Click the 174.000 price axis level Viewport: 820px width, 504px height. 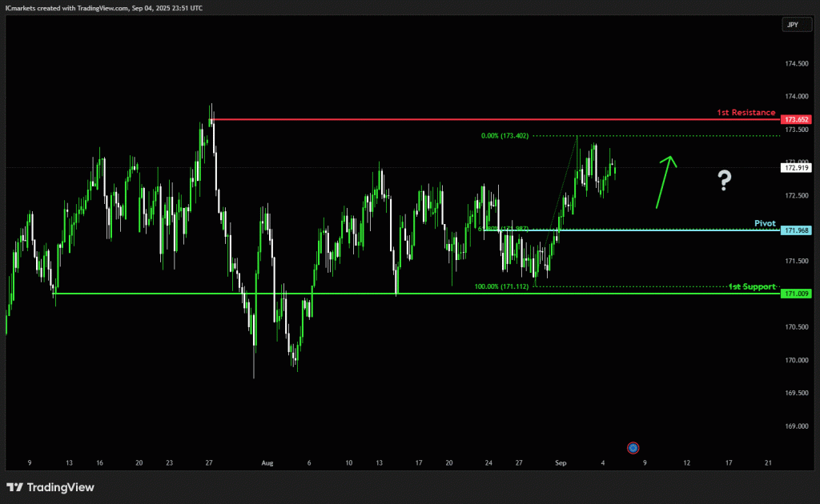(x=796, y=96)
